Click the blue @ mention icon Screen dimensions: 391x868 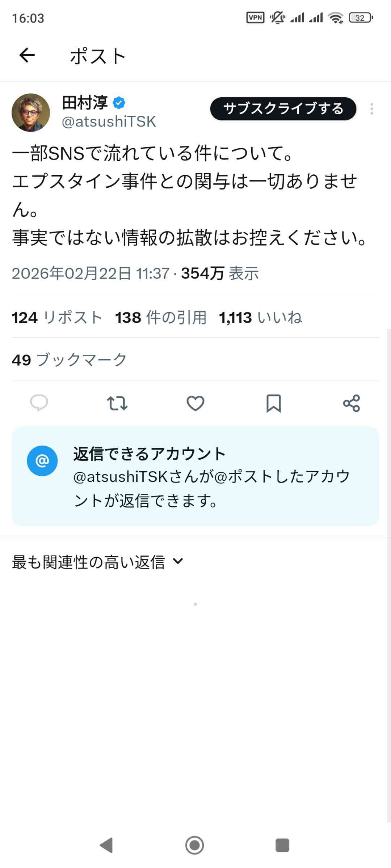pyautogui.click(x=42, y=461)
